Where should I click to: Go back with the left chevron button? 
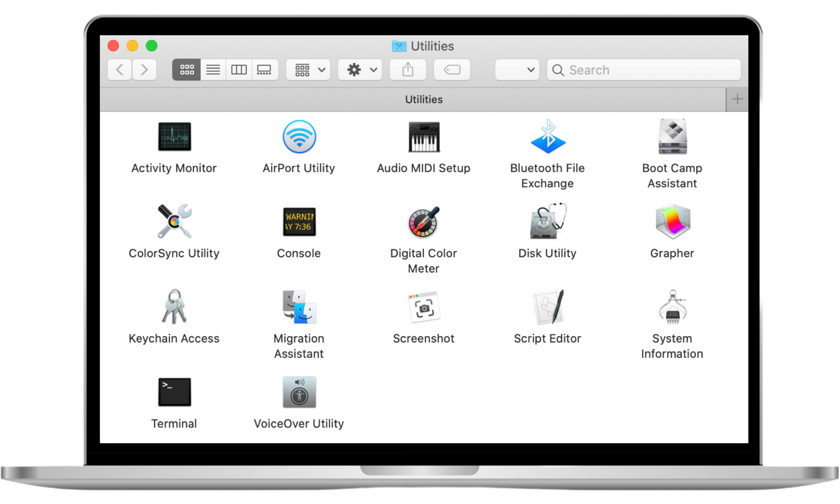coord(120,70)
